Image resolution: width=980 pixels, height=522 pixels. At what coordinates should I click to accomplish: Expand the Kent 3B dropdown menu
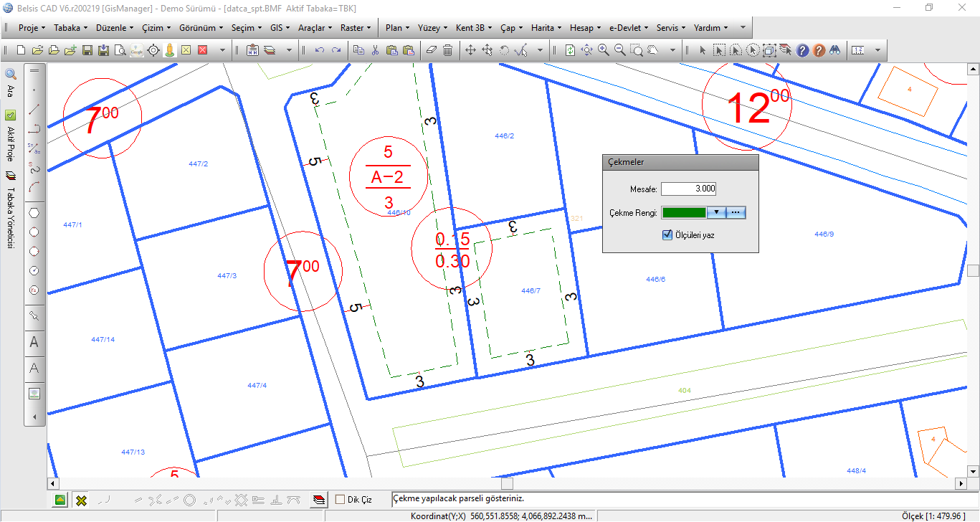pos(474,28)
